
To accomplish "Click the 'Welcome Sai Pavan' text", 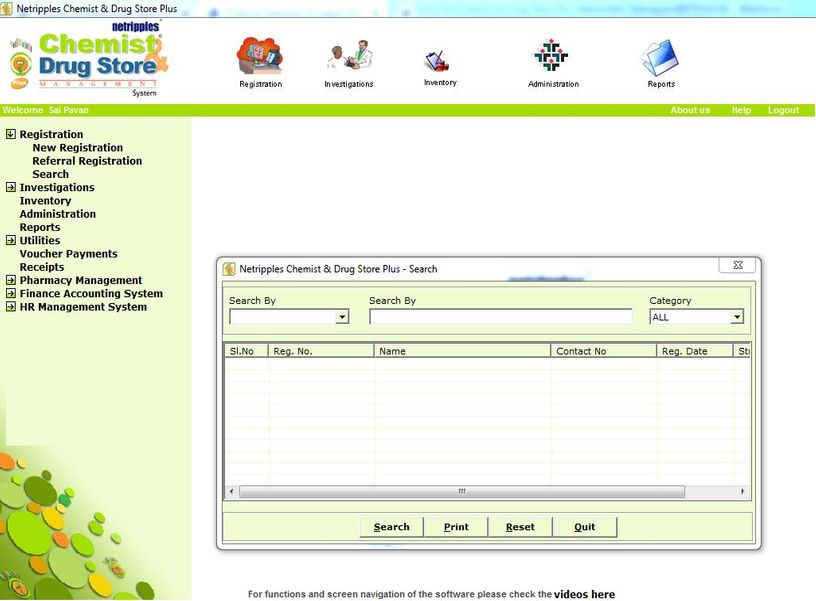I will [45, 110].
